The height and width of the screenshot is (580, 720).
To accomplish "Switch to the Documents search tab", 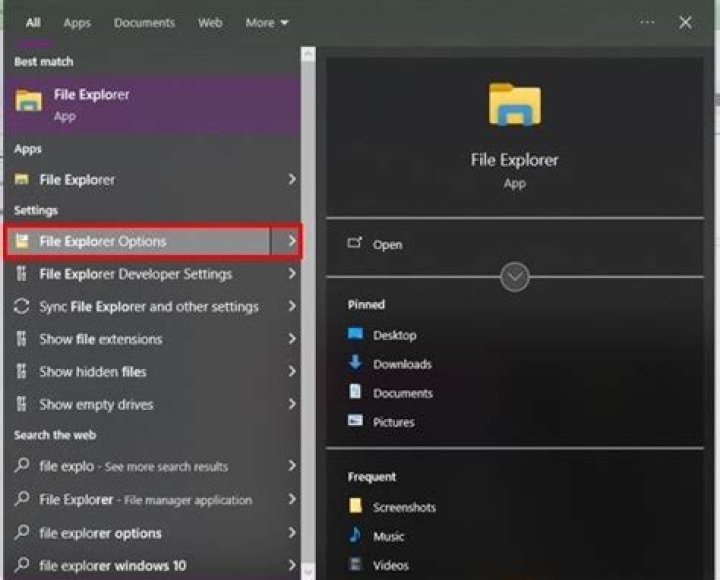I will click(144, 23).
